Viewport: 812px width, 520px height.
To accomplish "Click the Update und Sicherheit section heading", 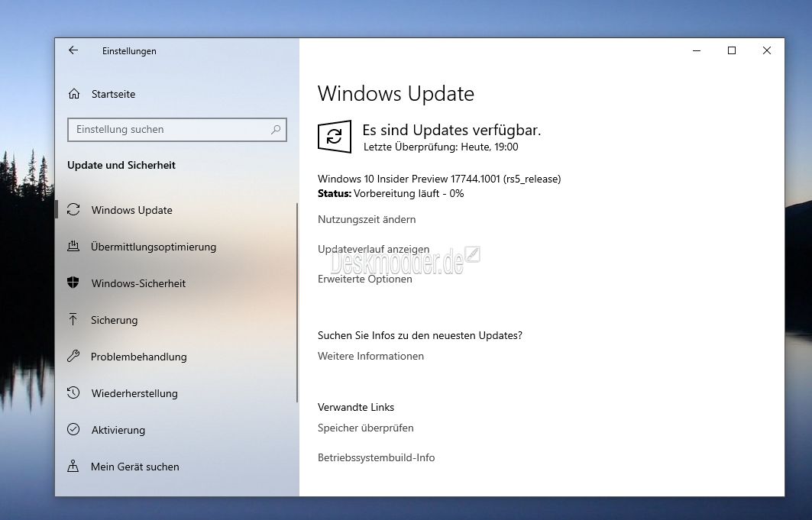I will pos(121,165).
